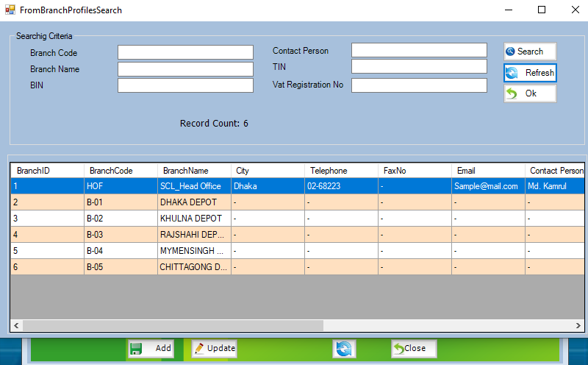Select the 02-68223 telephone cell

341,186
